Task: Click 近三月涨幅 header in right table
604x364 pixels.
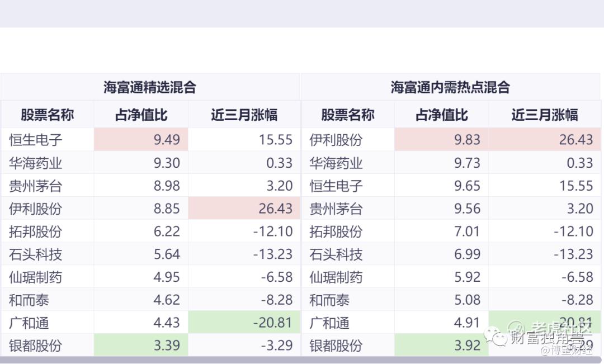Action: click(545, 115)
